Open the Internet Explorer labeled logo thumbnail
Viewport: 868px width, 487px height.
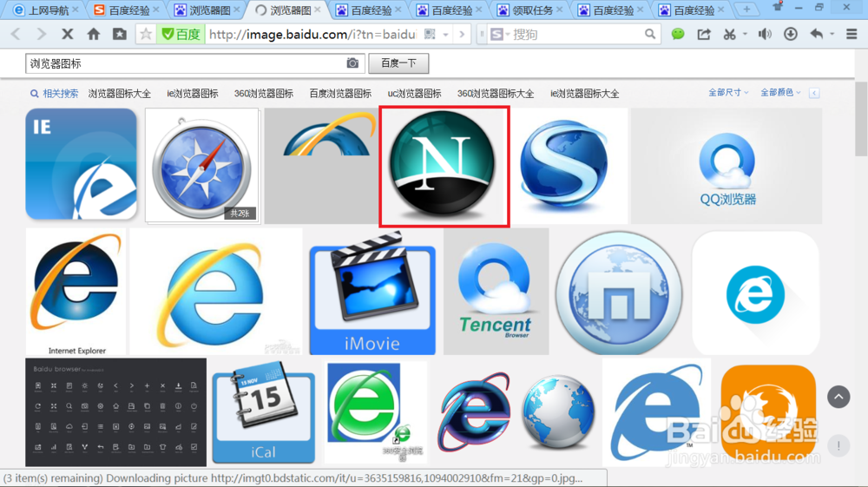[x=76, y=291]
